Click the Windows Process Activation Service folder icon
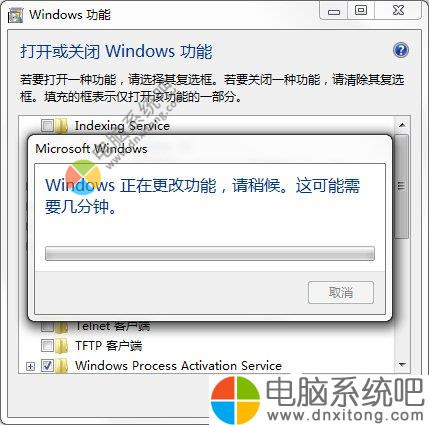Image resolution: width=429 pixels, height=425 pixels. point(61,366)
